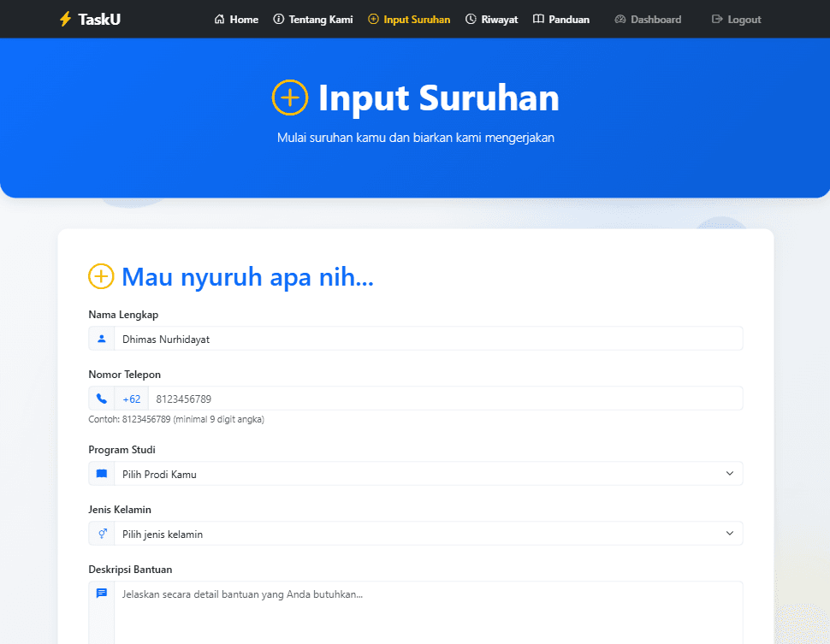
Task: Click the logout arrow icon
Action: (717, 19)
